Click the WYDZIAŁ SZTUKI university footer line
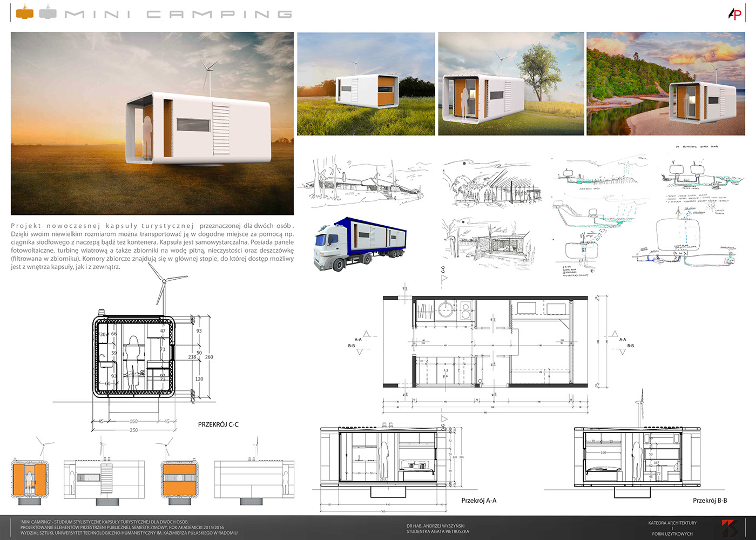The height and width of the screenshot is (540, 756). (x=129, y=533)
